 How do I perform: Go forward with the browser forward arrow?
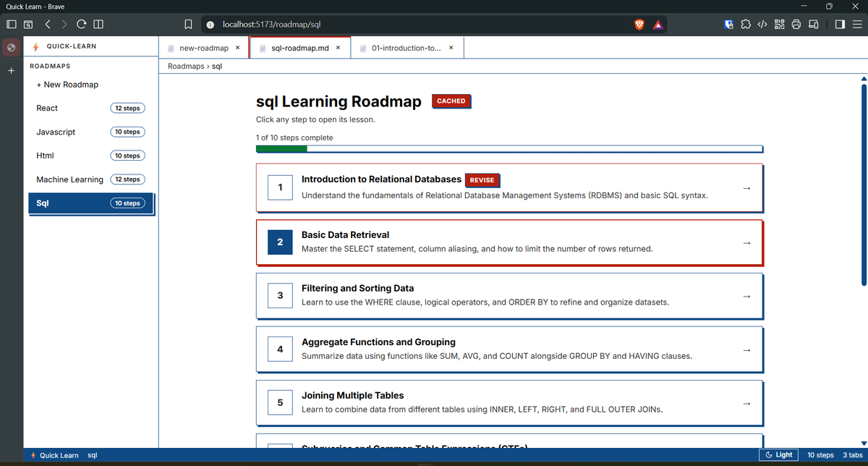pos(64,25)
